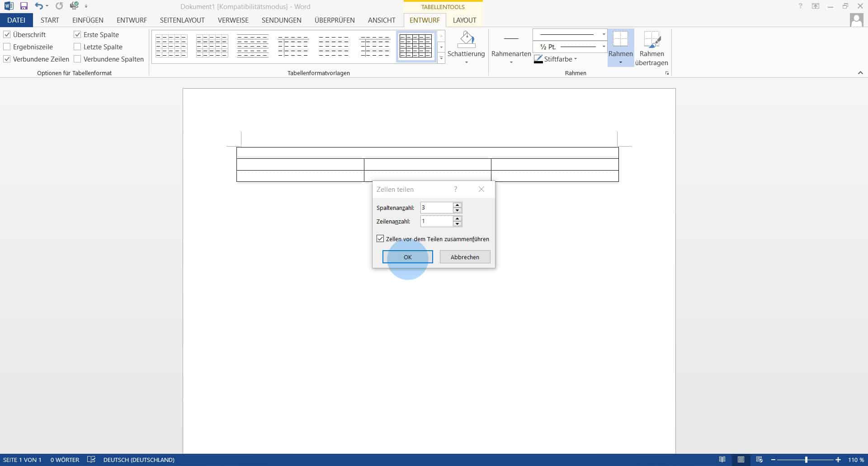The image size is (868, 466).
Task: Toggle the Letzte Spalte checkbox
Action: pyautogui.click(x=77, y=47)
